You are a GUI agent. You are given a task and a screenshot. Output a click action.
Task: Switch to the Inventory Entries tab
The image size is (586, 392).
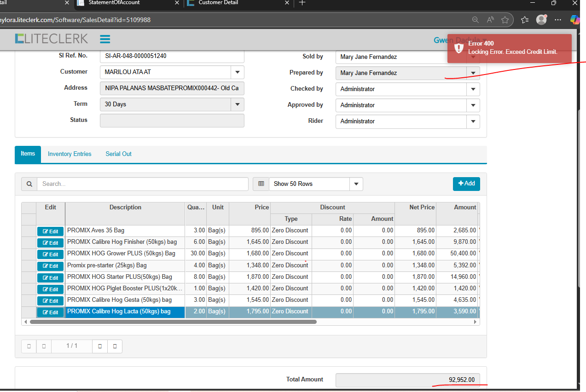[70, 154]
